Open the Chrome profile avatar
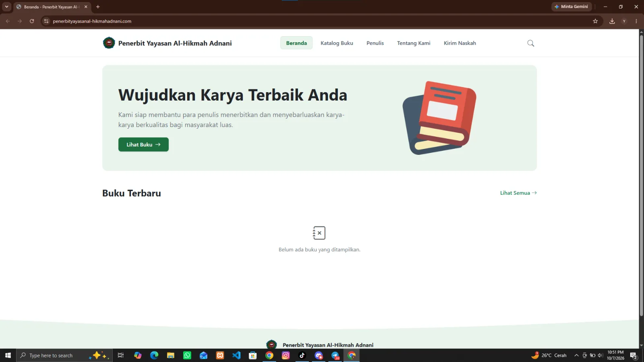Screen dimensions: 644x362 coord(624,21)
